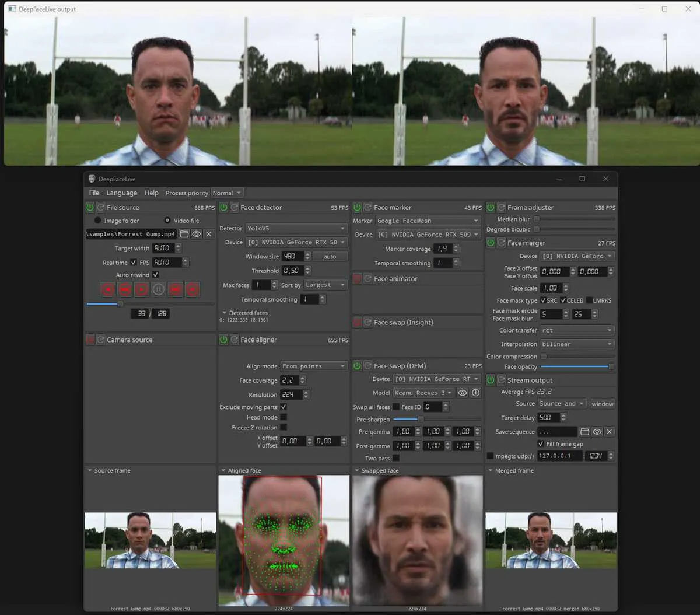The width and height of the screenshot is (700, 615).
Task: Clear the Save sequence path with X
Action: [x=609, y=432]
